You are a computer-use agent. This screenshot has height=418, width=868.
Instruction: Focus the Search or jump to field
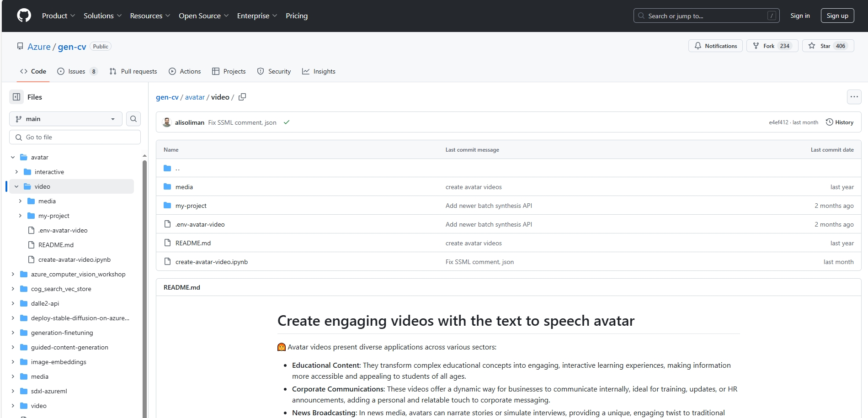pos(707,16)
